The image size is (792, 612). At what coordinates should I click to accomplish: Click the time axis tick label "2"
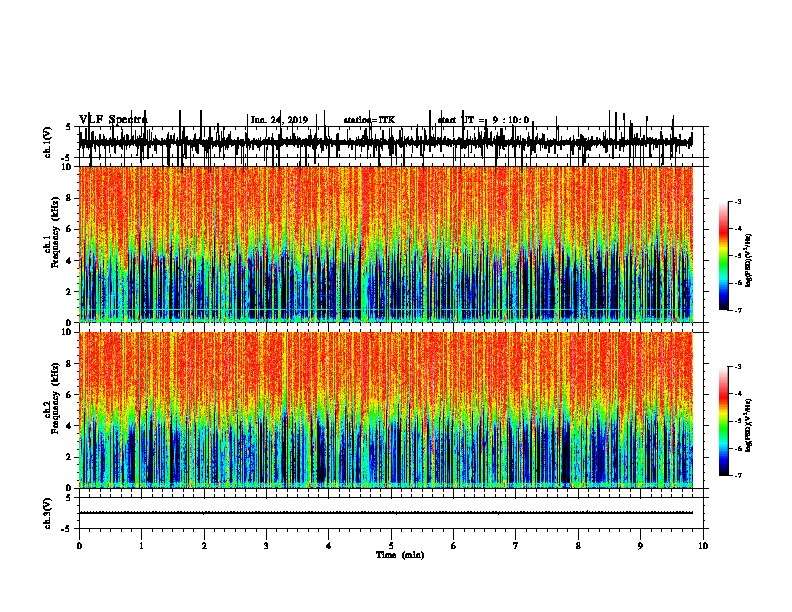tap(204, 546)
